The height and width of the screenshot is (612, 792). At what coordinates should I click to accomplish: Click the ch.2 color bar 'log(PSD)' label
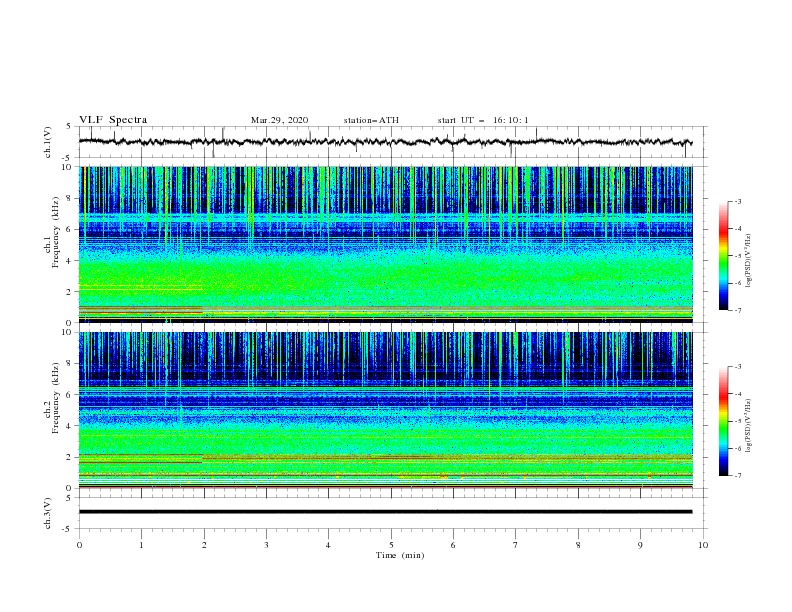point(749,425)
